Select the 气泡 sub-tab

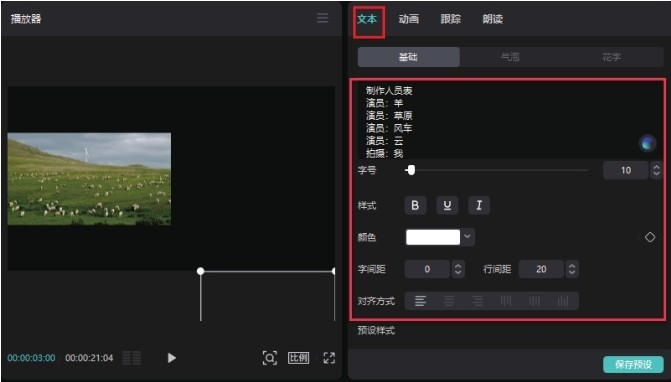(x=510, y=57)
